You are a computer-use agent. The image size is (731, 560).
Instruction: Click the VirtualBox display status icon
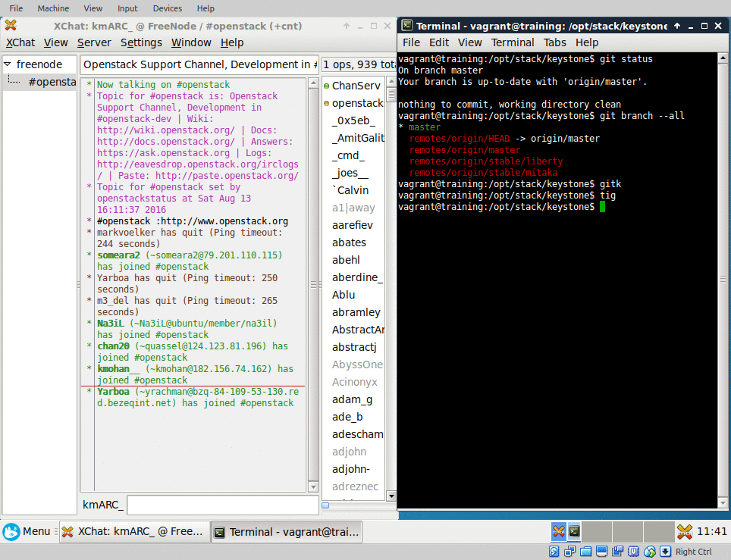[601, 551]
